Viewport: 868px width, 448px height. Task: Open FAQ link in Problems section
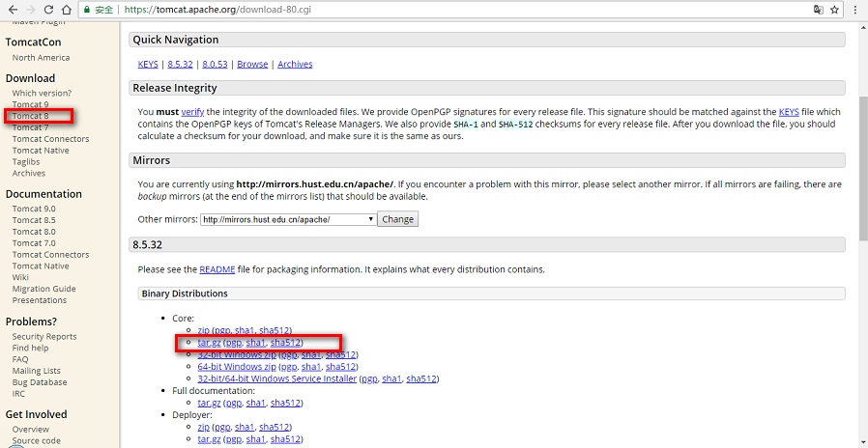[20, 359]
